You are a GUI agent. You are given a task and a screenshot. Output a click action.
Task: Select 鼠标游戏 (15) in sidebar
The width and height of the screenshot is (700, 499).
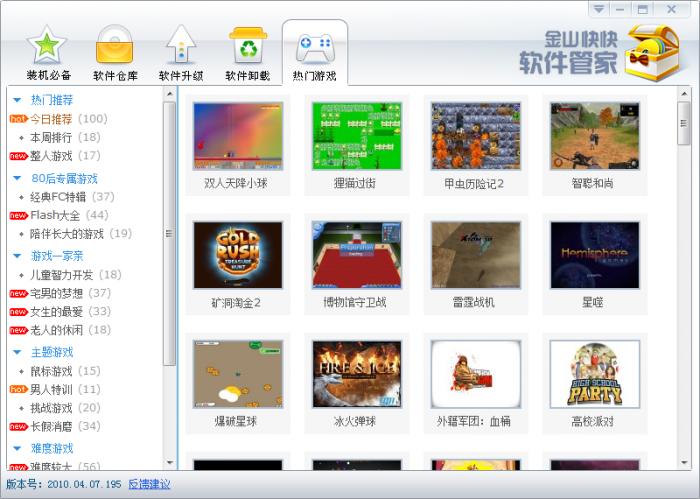pos(65,371)
